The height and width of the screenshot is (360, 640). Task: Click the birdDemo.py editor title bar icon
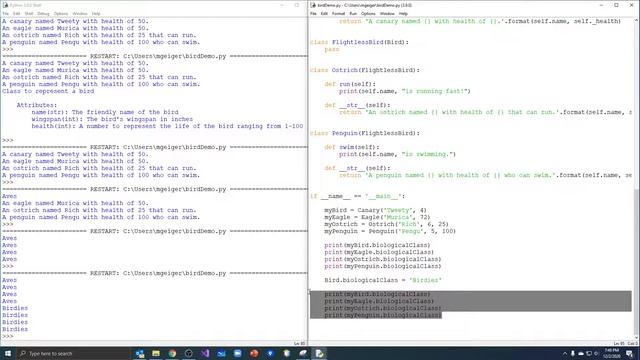click(x=313, y=5)
